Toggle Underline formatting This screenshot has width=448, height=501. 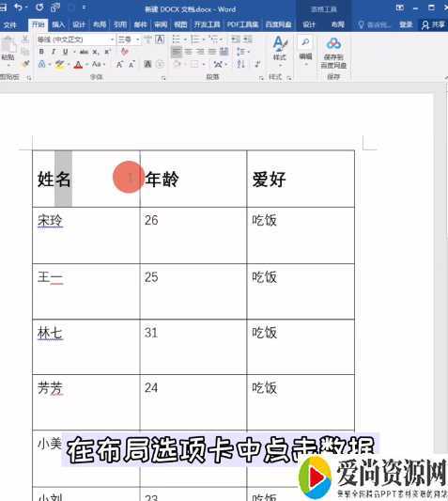click(65, 52)
